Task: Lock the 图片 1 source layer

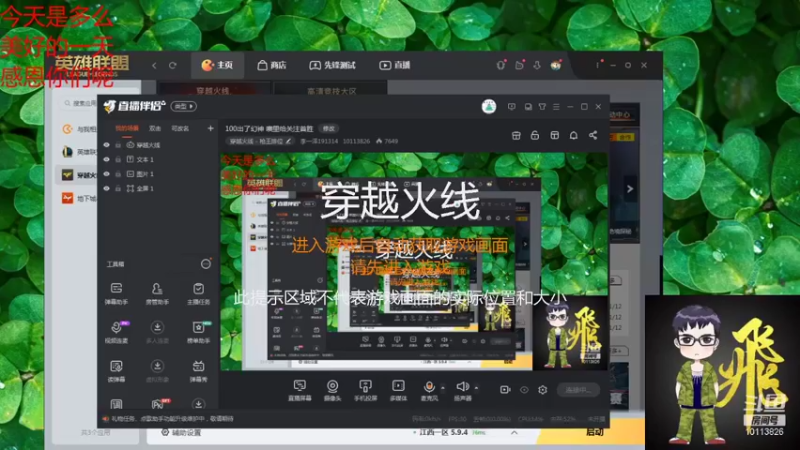Action: tap(118, 174)
